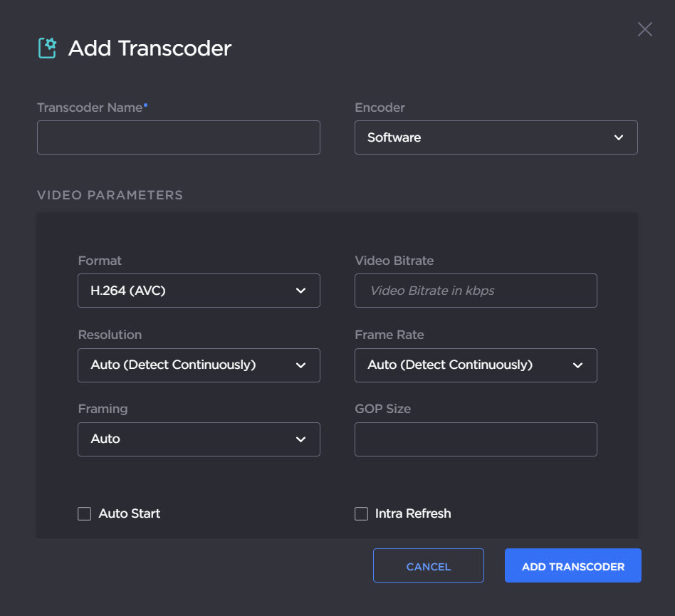Enable the Intra Refresh checkbox
The image size is (675, 616).
point(361,513)
